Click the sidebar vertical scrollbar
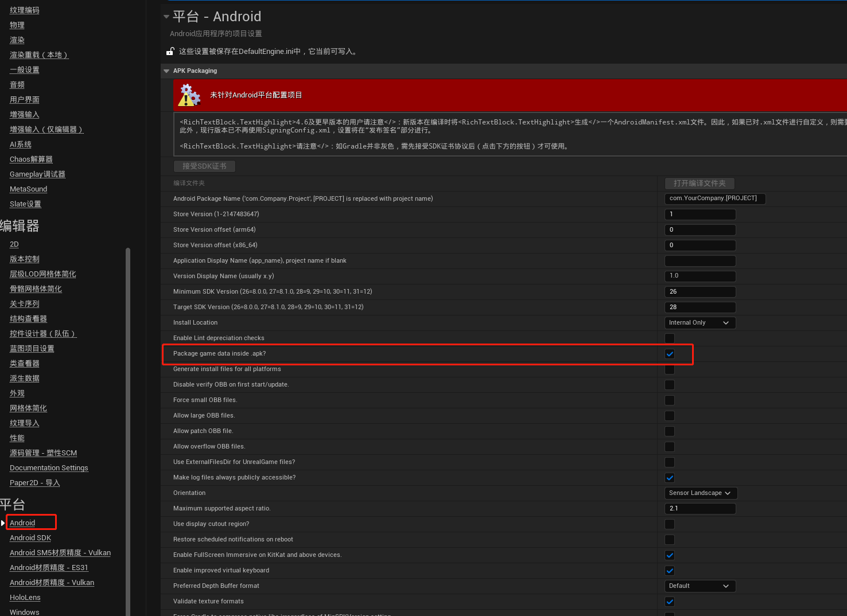The height and width of the screenshot is (616, 847). click(x=128, y=431)
